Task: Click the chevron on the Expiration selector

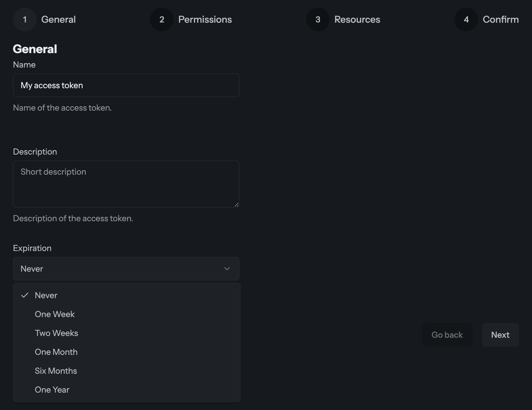Action: coord(226,269)
